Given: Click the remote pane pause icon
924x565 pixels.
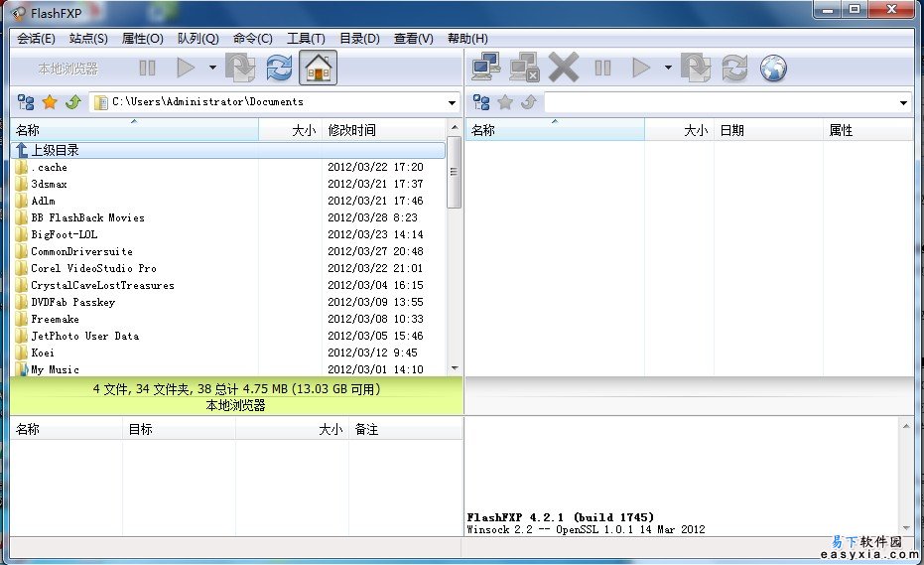Looking at the screenshot, I should point(602,68).
